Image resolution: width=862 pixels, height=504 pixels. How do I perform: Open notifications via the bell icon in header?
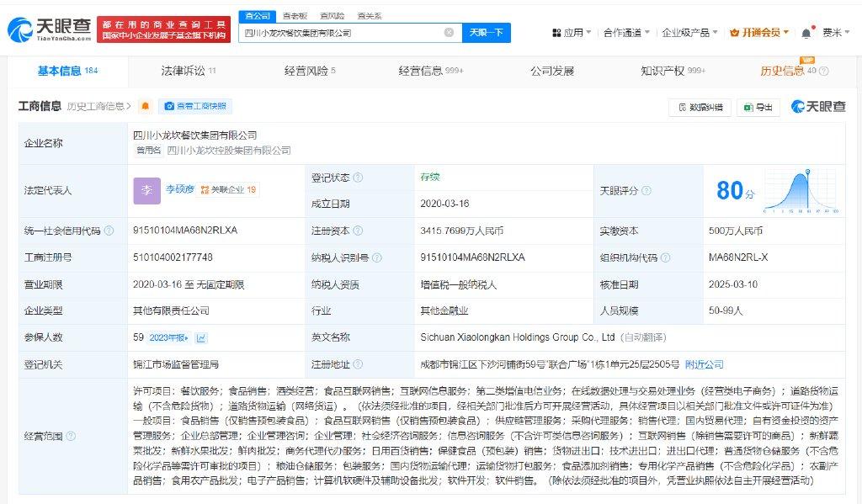806,33
